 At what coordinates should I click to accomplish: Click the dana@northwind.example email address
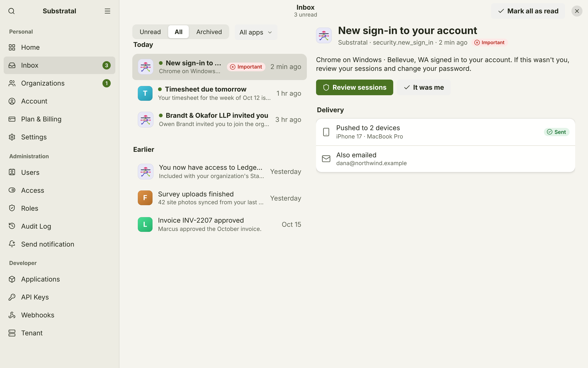[x=371, y=163]
